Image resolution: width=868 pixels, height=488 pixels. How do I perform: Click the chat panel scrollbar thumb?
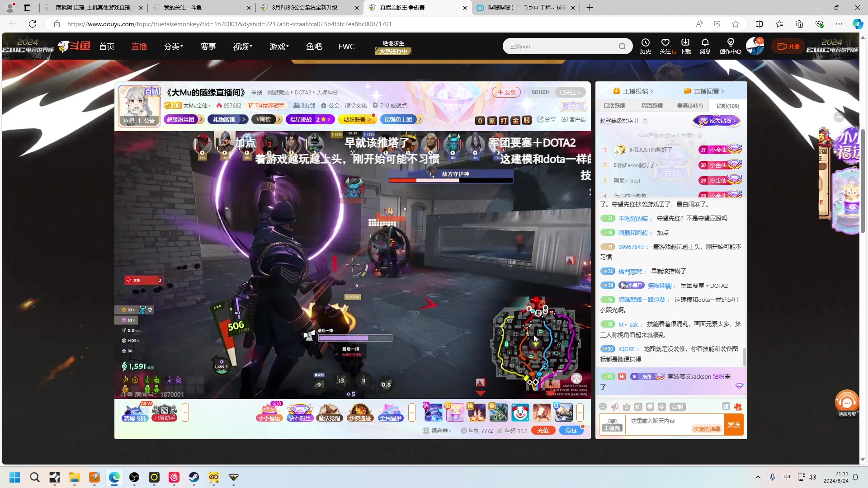(744, 357)
